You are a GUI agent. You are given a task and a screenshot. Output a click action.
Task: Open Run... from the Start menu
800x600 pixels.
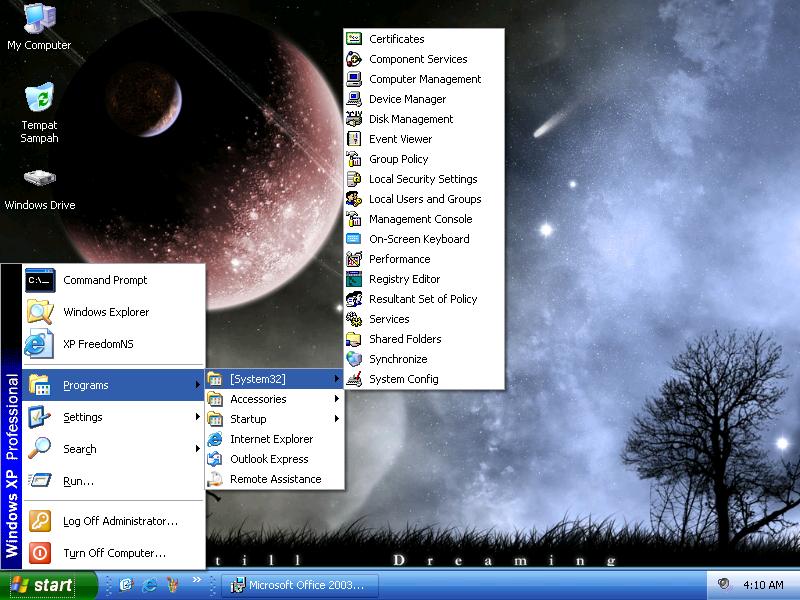tap(78, 481)
